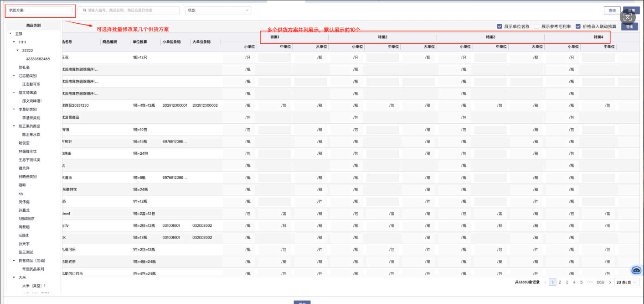Click the search magnifier icon
The height and width of the screenshot is (304, 644).
click(85, 10)
